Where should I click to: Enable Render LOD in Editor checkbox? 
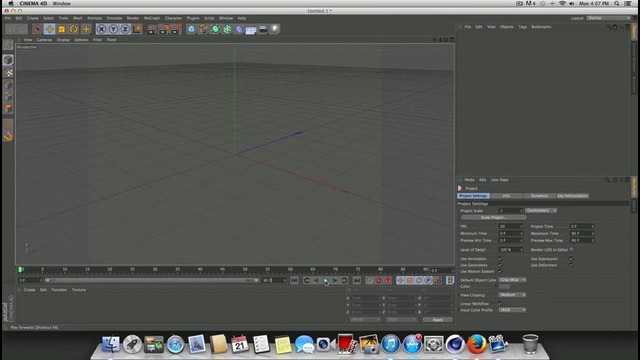(571, 249)
